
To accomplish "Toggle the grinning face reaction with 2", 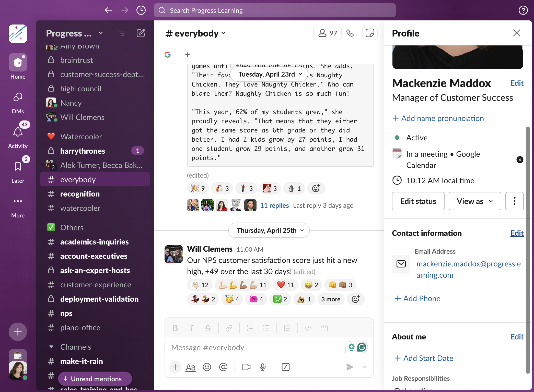I will pos(311,285).
